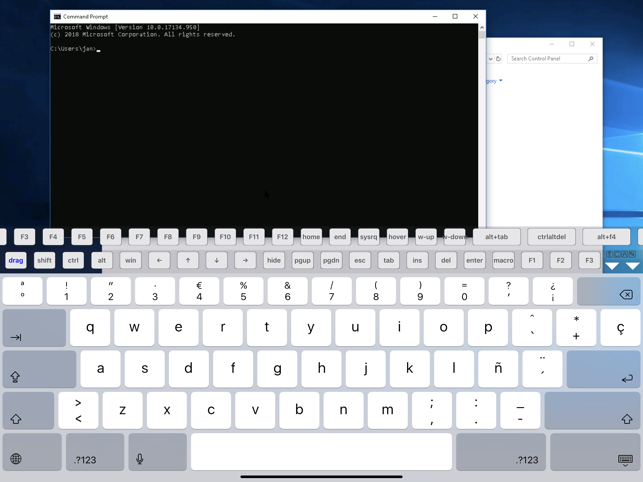643x482 pixels.
Task: Maximize the Command Prompt window
Action: click(455, 16)
